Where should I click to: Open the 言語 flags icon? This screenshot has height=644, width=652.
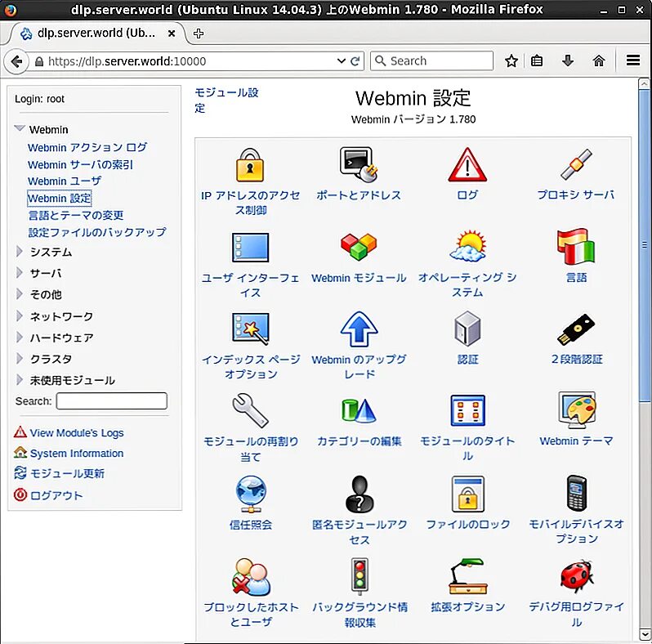click(576, 246)
